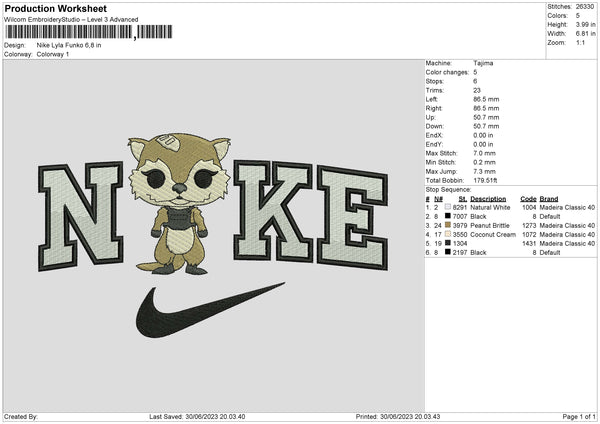Click the Nike swoosh in the design preview

point(210,310)
